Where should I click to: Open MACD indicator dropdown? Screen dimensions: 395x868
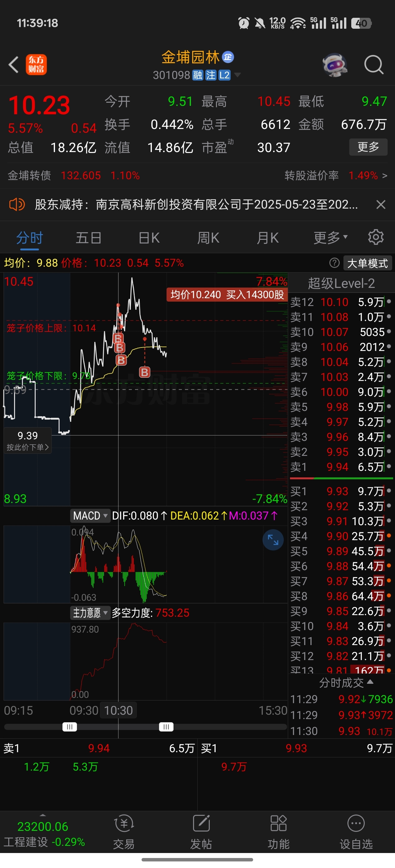(x=90, y=515)
